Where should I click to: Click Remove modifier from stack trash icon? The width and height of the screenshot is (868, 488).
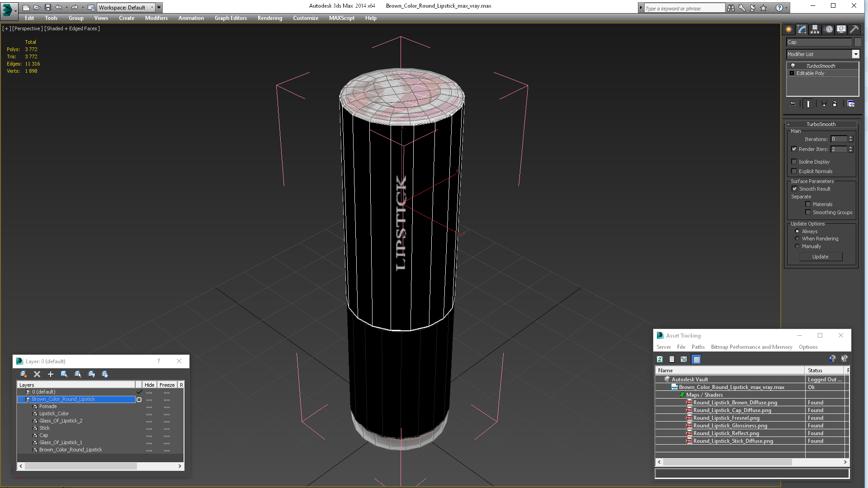click(835, 104)
